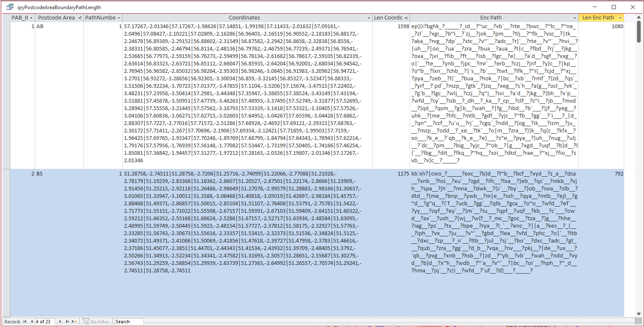The height and width of the screenshot is (327, 644).
Task: Click the Len Enc Path value 792
Action: [x=619, y=174]
